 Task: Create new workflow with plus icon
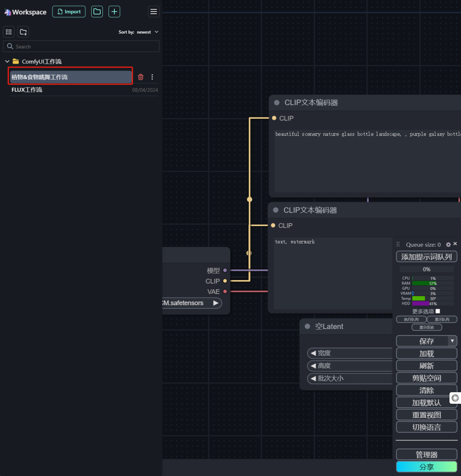(x=114, y=12)
